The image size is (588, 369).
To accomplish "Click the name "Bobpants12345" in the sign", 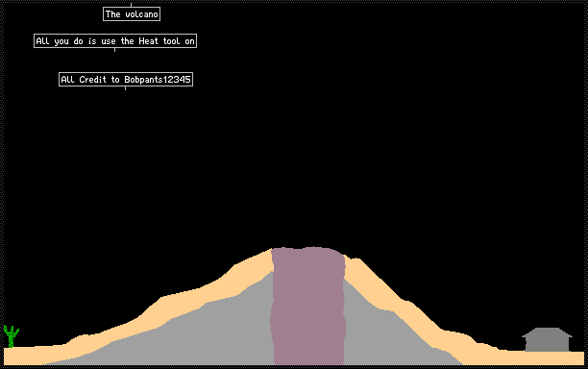I will 158,80.
